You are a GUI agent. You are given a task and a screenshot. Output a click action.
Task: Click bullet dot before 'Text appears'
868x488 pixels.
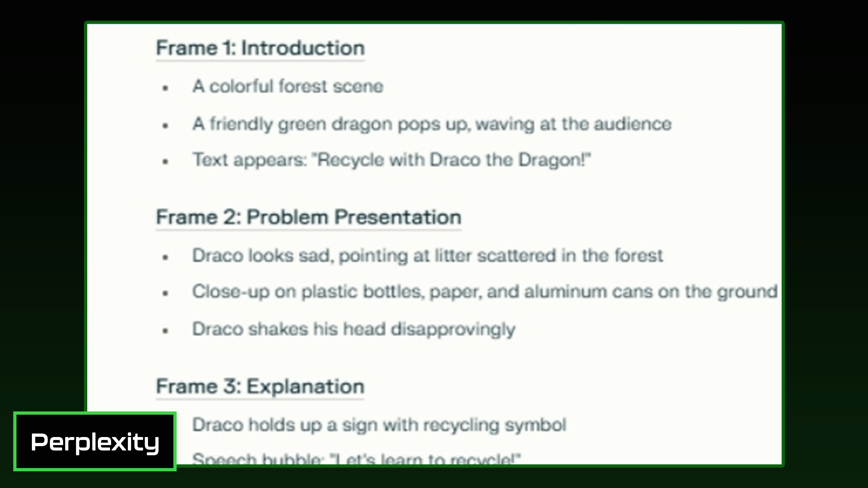coord(165,162)
